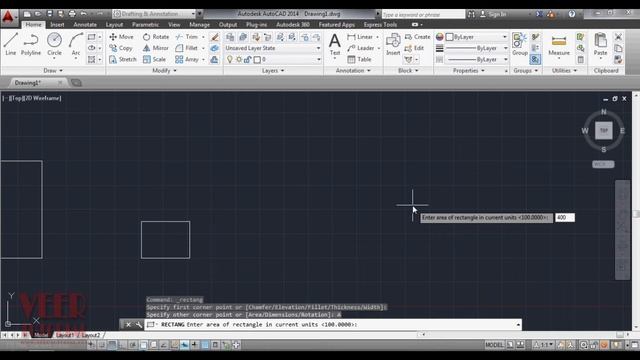
Task: Click the Paste button
Action: click(x=600, y=44)
